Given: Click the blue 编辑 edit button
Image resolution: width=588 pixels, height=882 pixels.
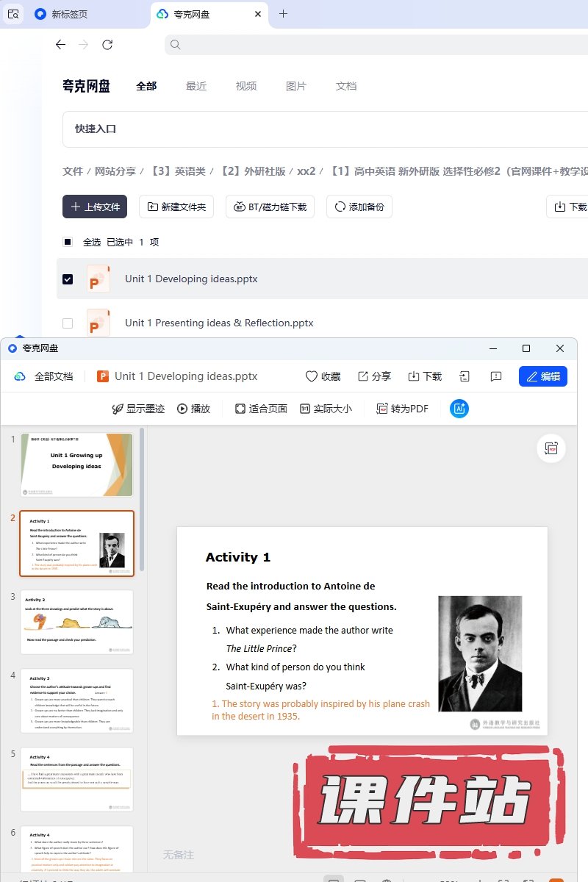Looking at the screenshot, I should tap(542, 376).
